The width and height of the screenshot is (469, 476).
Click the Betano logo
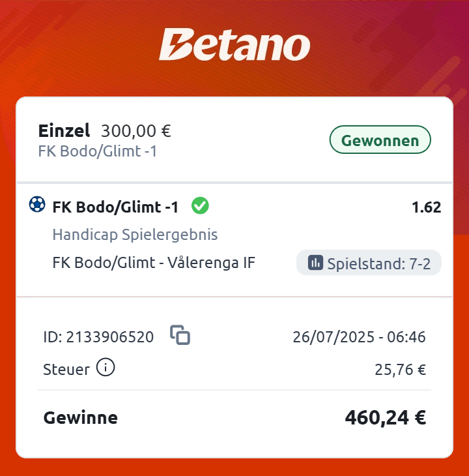(x=234, y=46)
